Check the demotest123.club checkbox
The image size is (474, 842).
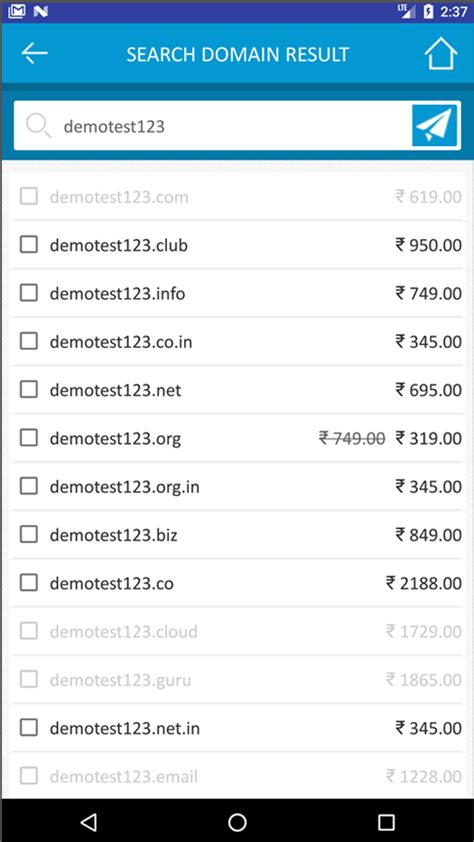(x=29, y=245)
